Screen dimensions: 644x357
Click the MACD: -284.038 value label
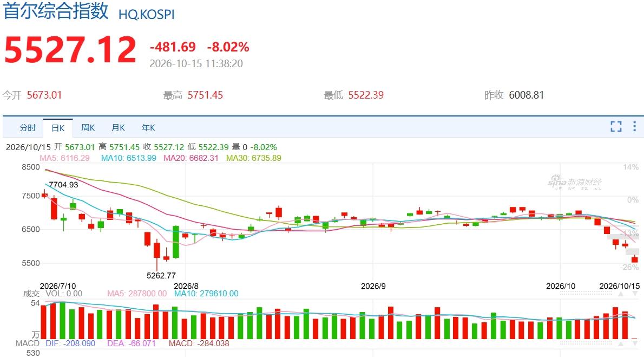[199, 343]
